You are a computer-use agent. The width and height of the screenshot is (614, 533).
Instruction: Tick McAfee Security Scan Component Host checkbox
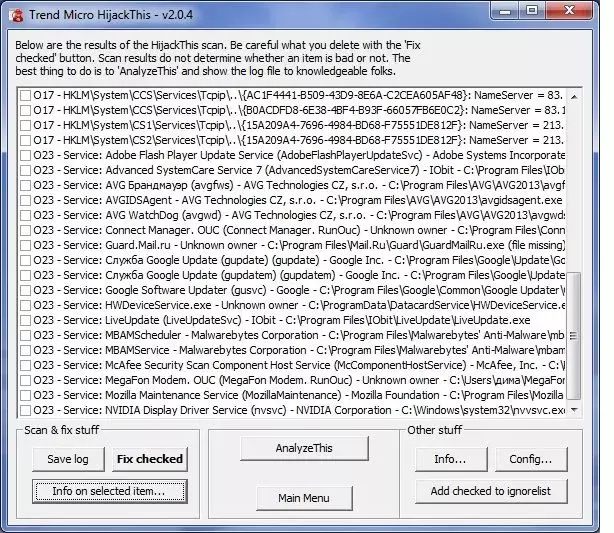click(25, 365)
